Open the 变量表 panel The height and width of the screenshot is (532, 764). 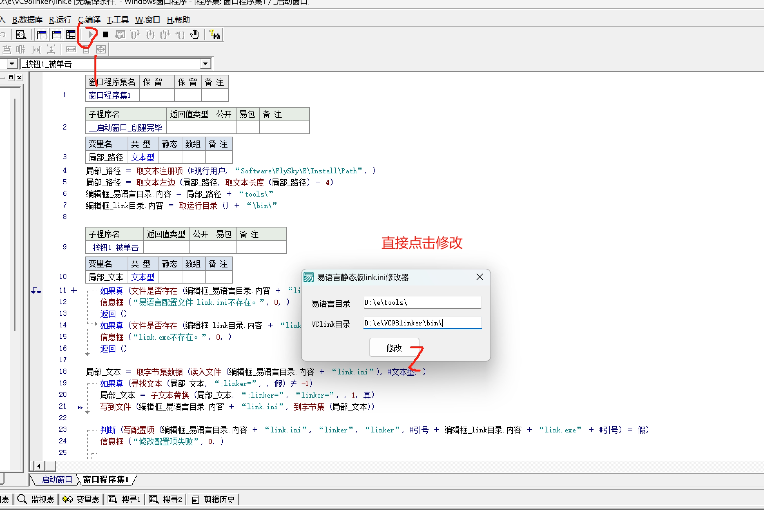point(81,499)
